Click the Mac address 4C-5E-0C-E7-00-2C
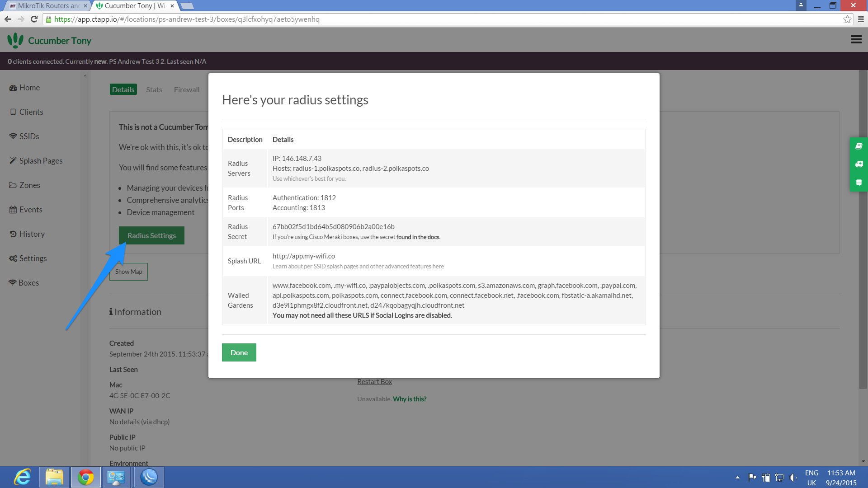The width and height of the screenshot is (868, 488). 140,396
